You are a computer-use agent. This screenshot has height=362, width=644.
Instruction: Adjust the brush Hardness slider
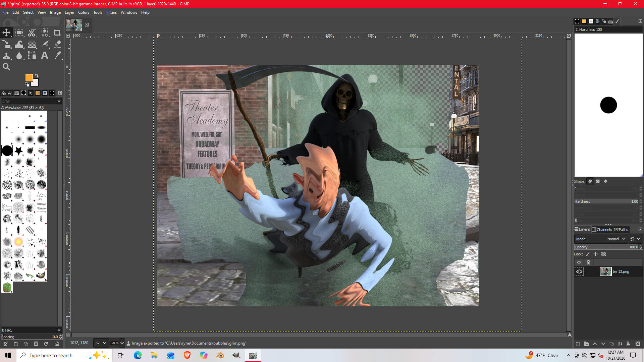tap(606, 201)
